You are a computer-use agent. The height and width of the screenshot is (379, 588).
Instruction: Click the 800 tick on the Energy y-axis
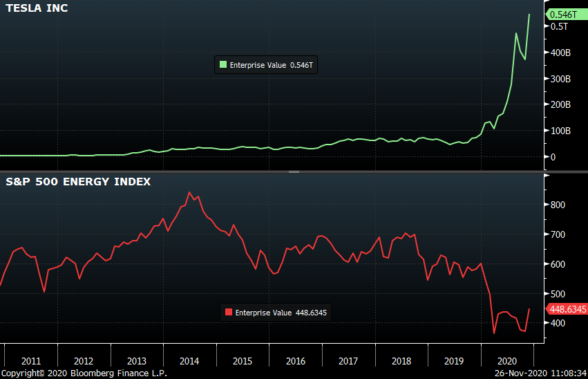click(557, 205)
